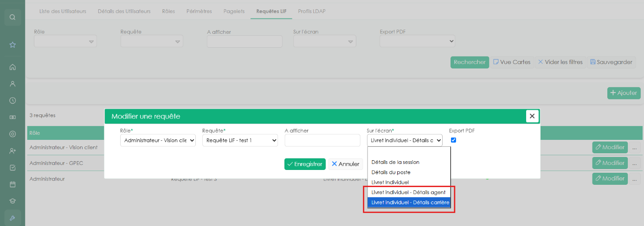This screenshot has height=226, width=644.
Task: Open the banknote sidebar icon
Action: 13,118
